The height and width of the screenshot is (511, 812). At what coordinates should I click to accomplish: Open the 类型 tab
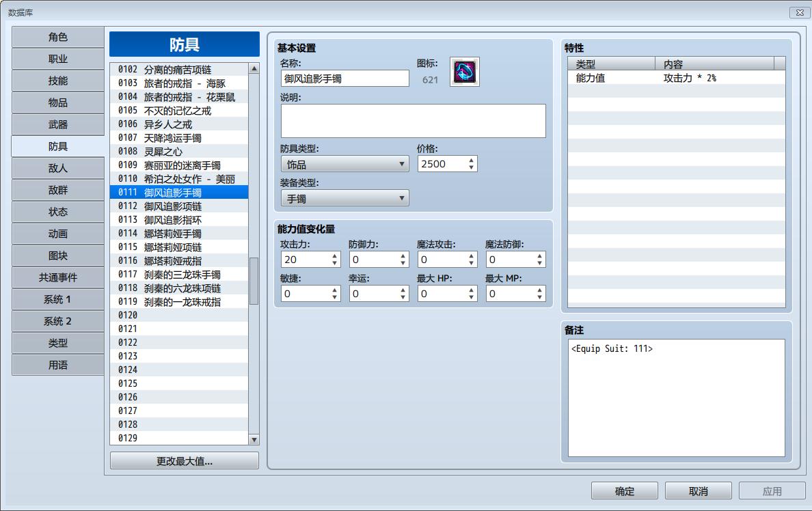coord(58,343)
